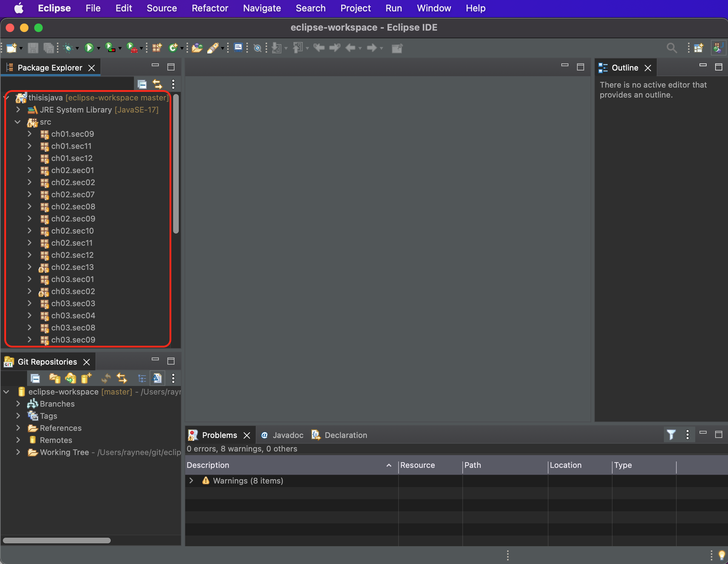Select the Working Tree entry
The image size is (728, 564).
click(x=64, y=452)
